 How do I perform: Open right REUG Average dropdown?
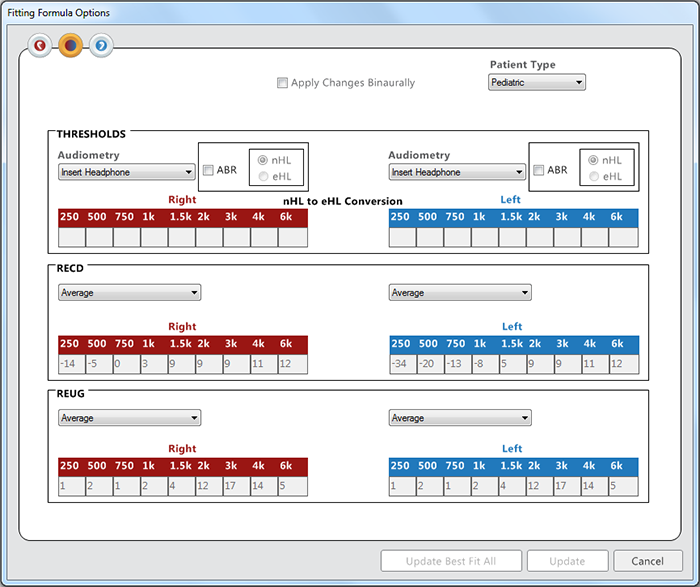click(x=129, y=418)
